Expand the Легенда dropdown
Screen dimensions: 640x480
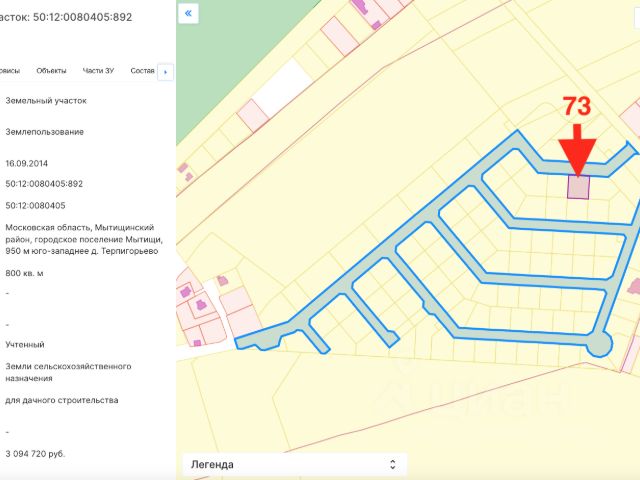[290, 464]
